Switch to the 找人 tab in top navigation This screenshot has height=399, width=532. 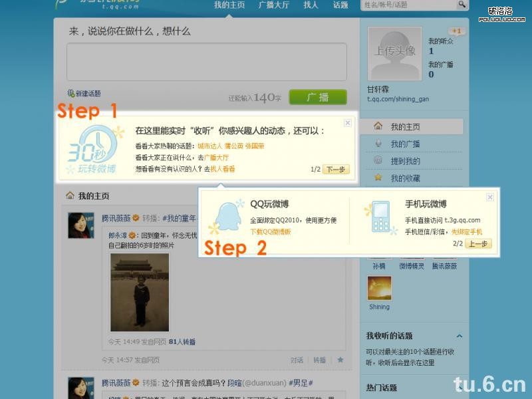click(x=311, y=5)
